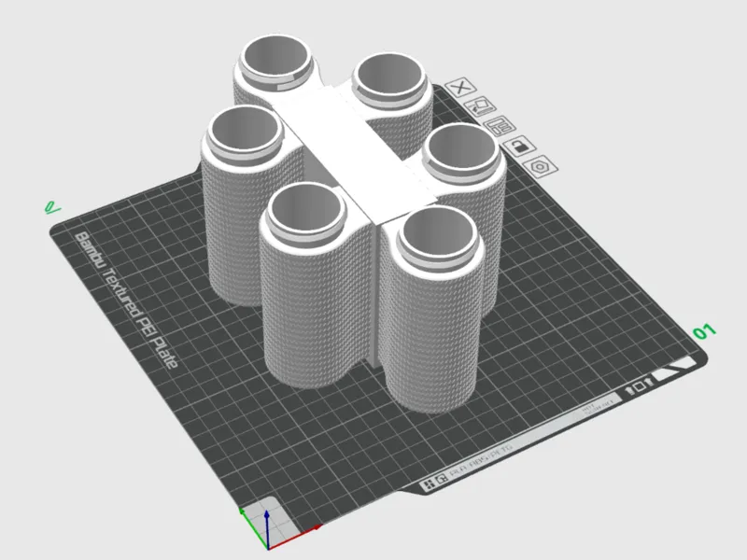
Task: Edit plate name with the green pencil icon
Action: pyautogui.click(x=52, y=207)
